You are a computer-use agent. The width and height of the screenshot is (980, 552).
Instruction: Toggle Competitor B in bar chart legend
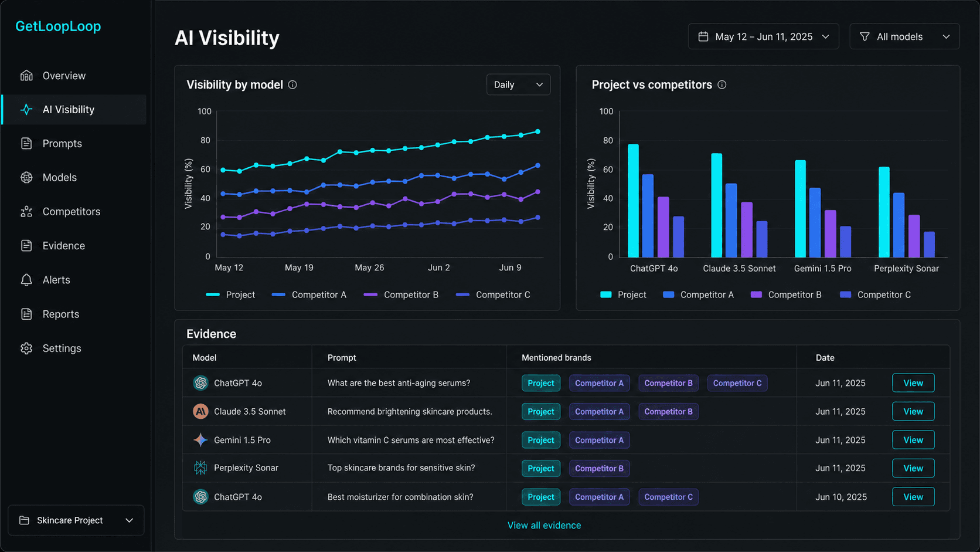coord(786,294)
